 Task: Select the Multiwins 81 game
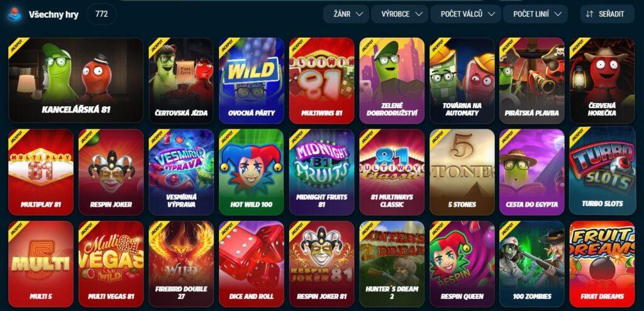[x=321, y=80]
